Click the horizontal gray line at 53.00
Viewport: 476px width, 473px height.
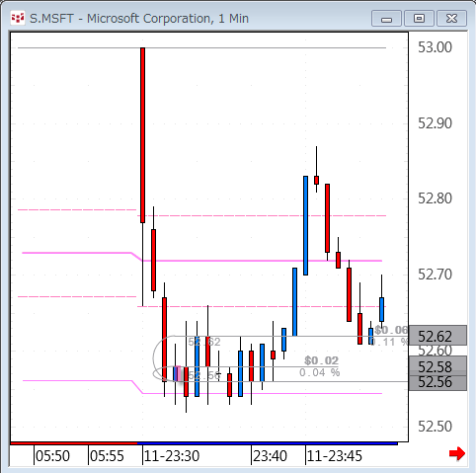(x=201, y=47)
